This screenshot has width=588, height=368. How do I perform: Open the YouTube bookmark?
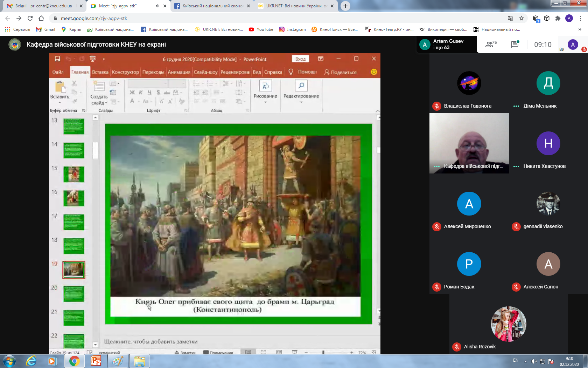[261, 29]
